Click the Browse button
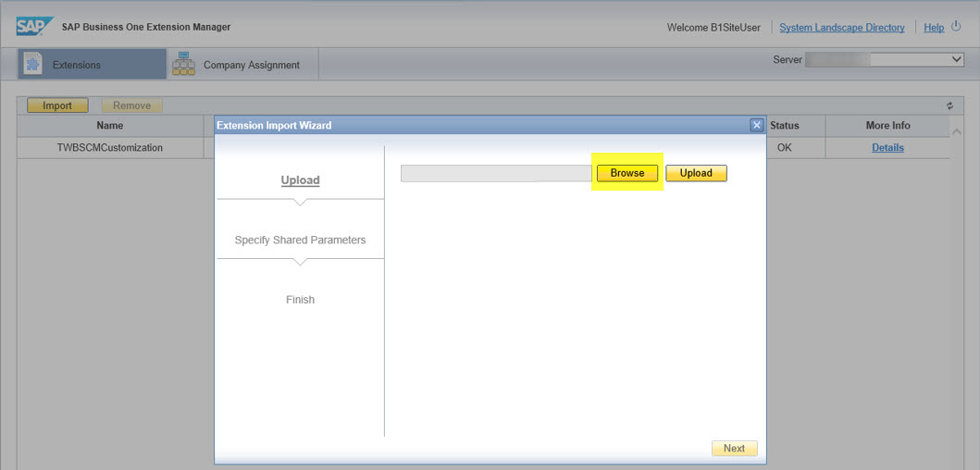Viewport: 980px width, 470px height. [626, 173]
